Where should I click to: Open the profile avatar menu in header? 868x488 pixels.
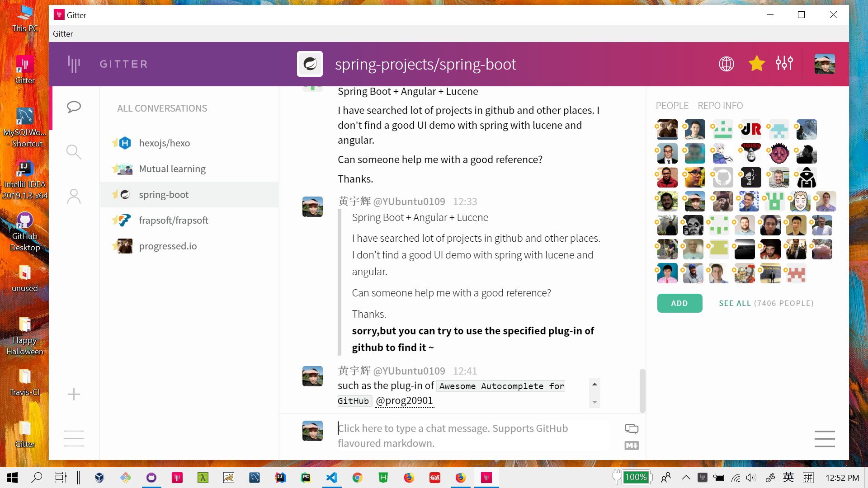(x=825, y=64)
